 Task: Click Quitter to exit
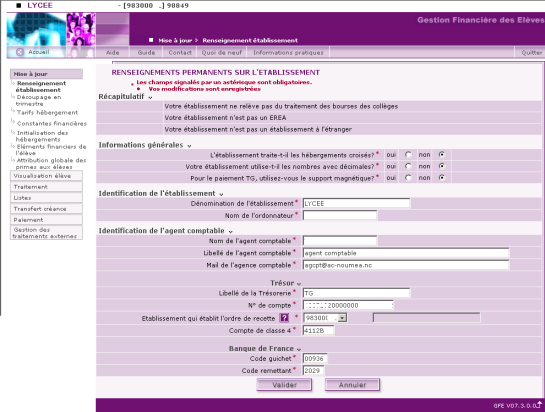pos(531,52)
